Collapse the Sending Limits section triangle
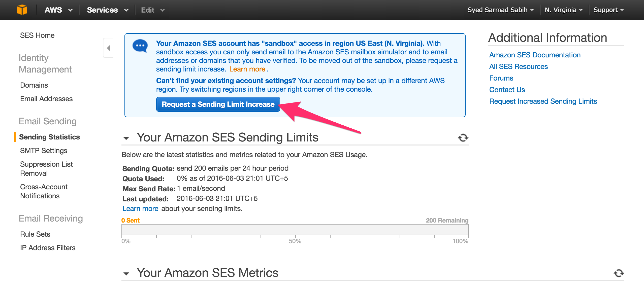The width and height of the screenshot is (644, 290). 126,138
